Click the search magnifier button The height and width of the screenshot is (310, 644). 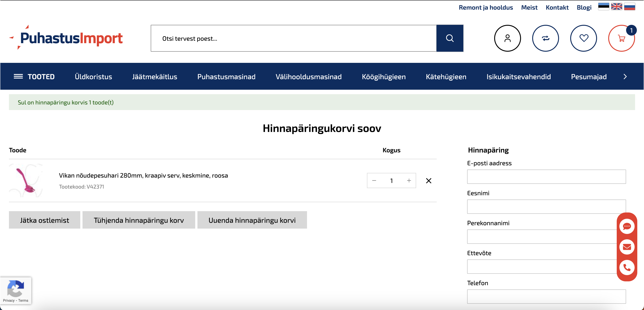[x=450, y=38]
